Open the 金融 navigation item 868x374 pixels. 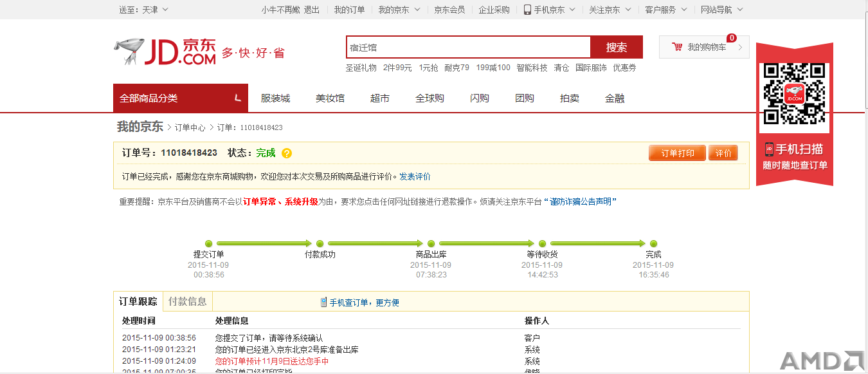pos(615,98)
